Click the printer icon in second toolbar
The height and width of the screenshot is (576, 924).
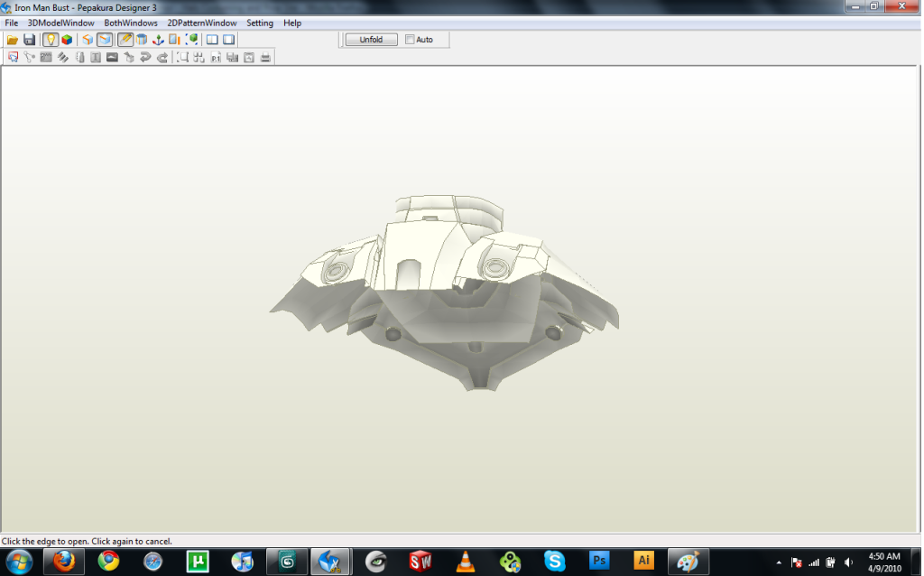pos(265,58)
